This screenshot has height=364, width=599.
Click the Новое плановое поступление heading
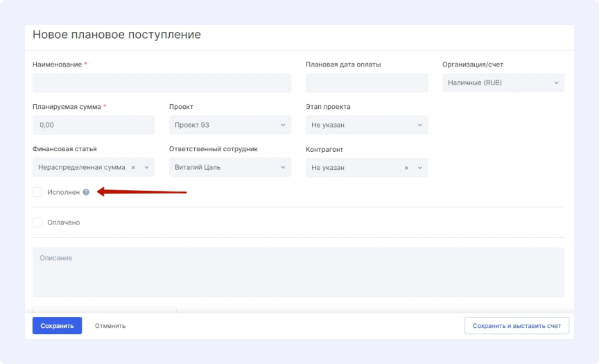point(116,35)
